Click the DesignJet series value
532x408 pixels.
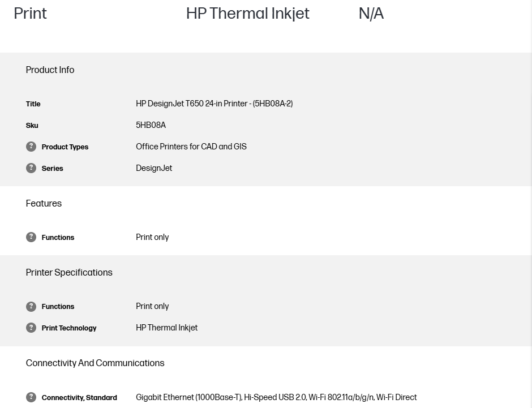(x=154, y=168)
